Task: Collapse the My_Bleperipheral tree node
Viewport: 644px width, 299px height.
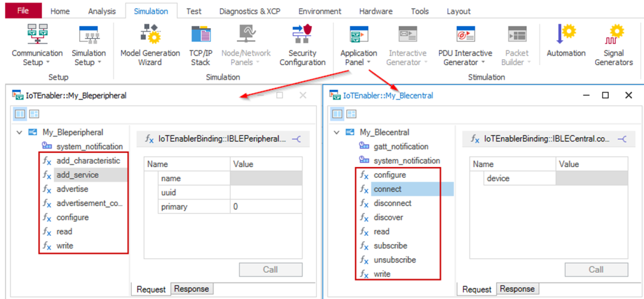Action: pyautogui.click(x=19, y=132)
